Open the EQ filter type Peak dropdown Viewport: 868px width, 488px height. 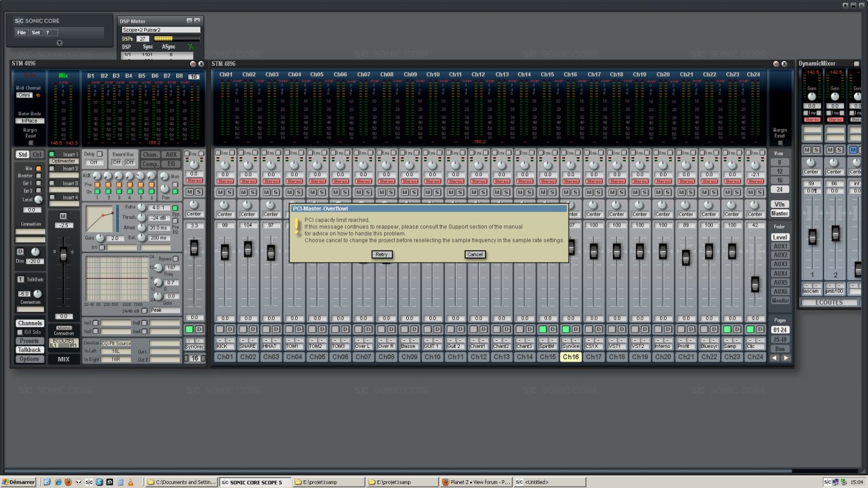pyautogui.click(x=164, y=310)
